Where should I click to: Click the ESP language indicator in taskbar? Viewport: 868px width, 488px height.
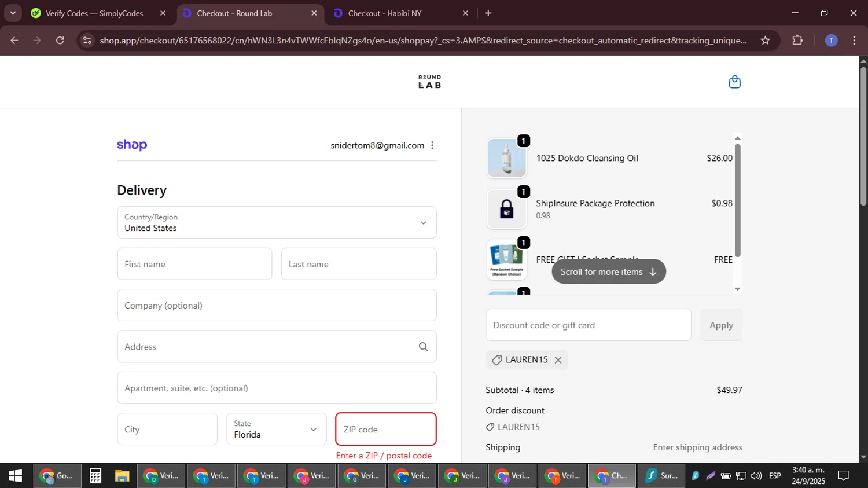[x=775, y=476]
